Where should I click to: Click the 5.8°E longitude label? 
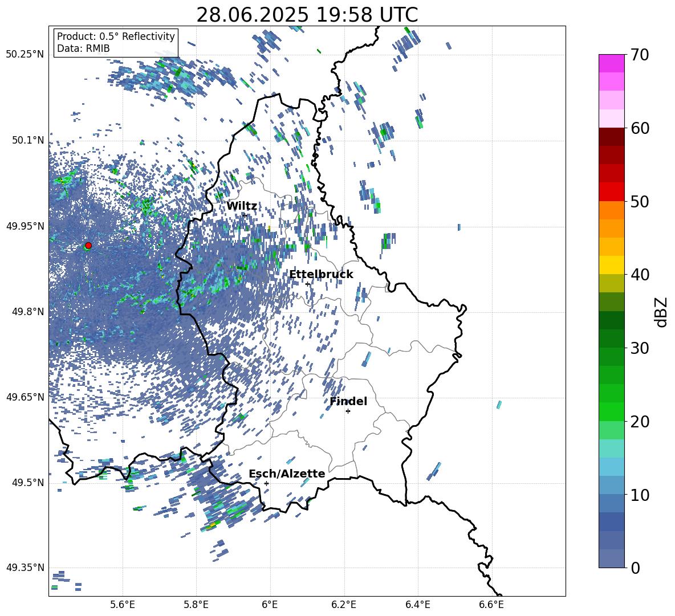pos(196,605)
